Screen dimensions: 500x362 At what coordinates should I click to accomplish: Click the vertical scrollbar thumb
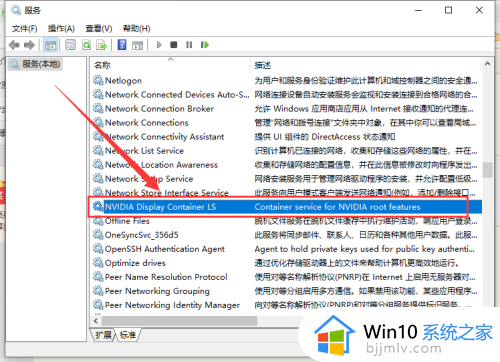pyautogui.click(x=487, y=170)
